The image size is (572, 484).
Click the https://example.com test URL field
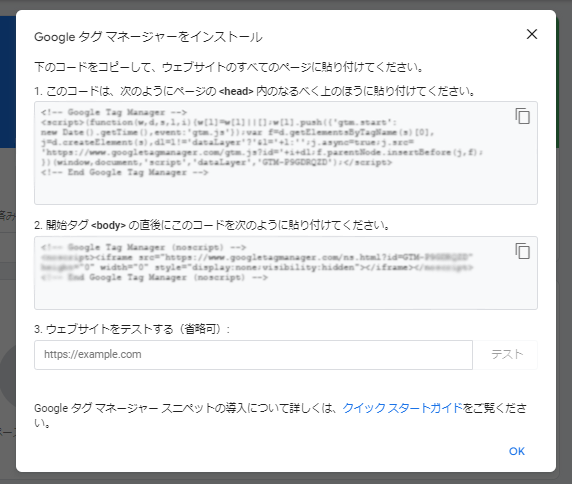pyautogui.click(x=254, y=355)
